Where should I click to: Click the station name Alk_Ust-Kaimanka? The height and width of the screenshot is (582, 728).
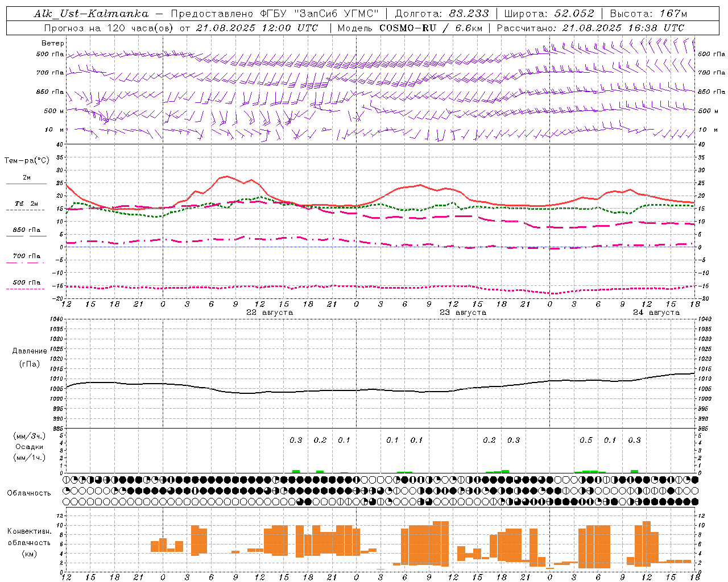(91, 14)
